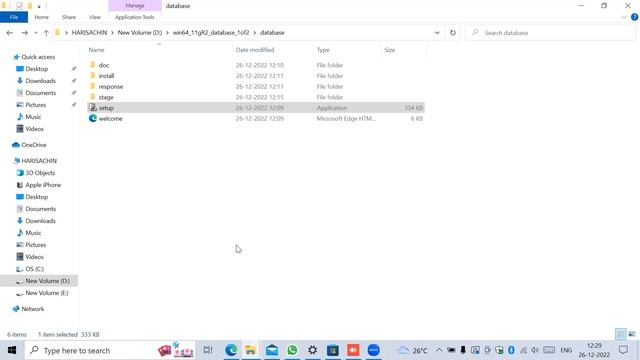This screenshot has height=360, width=640.
Task: Switch to the Share ribbon tab
Action: click(x=69, y=17)
